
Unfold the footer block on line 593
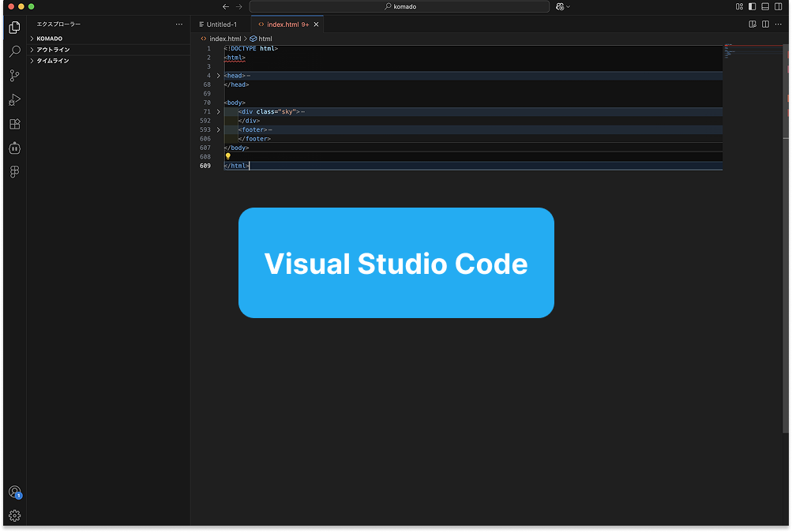click(x=218, y=129)
